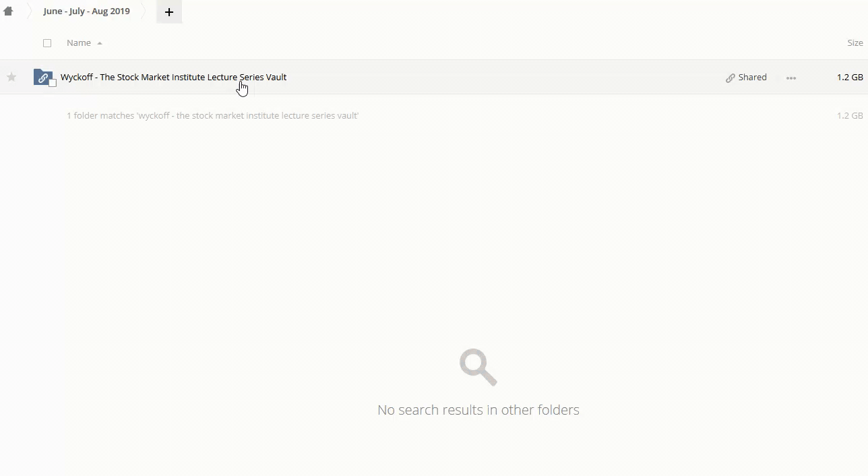868x476 pixels.
Task: Go to the Home root folder icon
Action: click(x=8, y=11)
